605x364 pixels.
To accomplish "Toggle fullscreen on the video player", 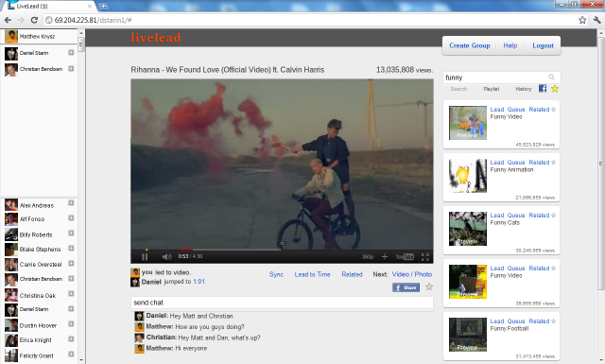I will pyautogui.click(x=425, y=257).
